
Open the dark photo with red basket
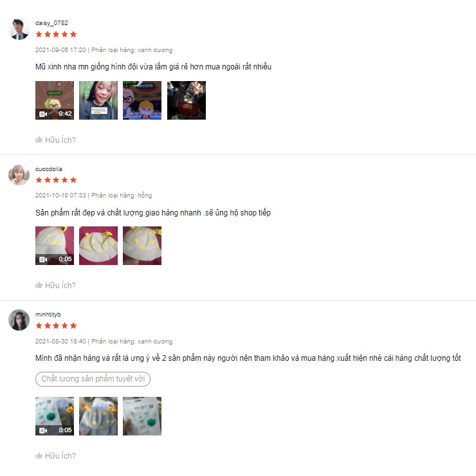pyautogui.click(x=187, y=100)
